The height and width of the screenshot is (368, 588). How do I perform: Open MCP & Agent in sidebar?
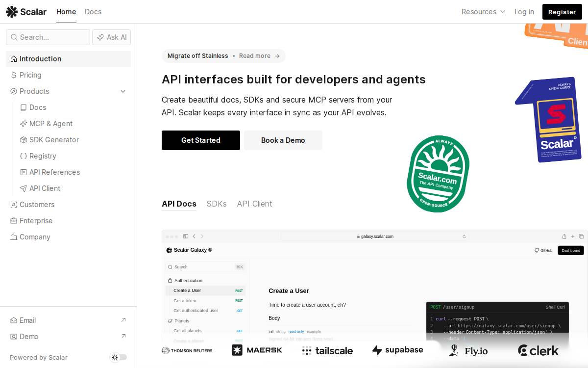point(73,124)
